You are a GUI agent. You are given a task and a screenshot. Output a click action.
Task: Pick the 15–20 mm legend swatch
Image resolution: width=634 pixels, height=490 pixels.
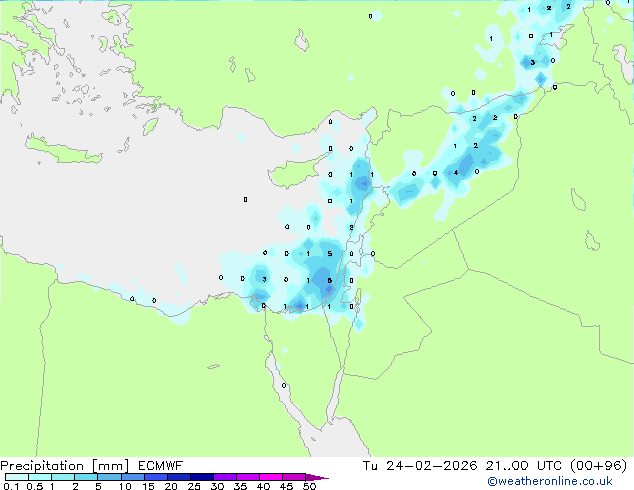click(156, 477)
